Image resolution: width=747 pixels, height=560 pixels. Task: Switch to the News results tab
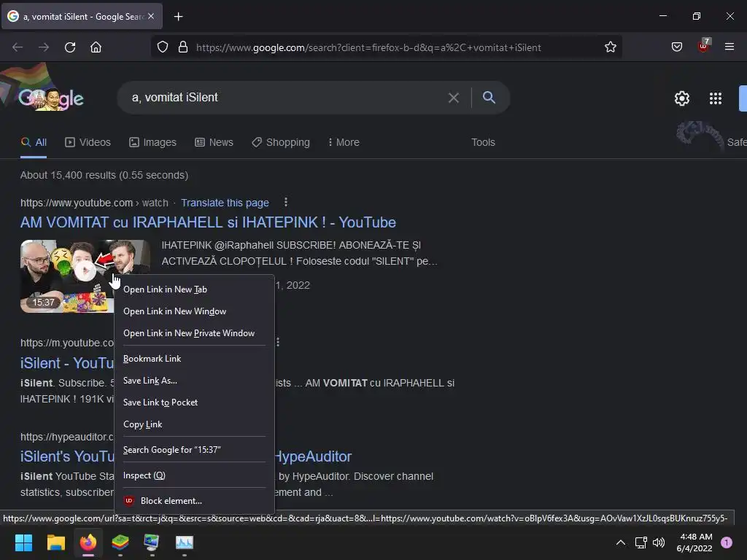point(214,142)
